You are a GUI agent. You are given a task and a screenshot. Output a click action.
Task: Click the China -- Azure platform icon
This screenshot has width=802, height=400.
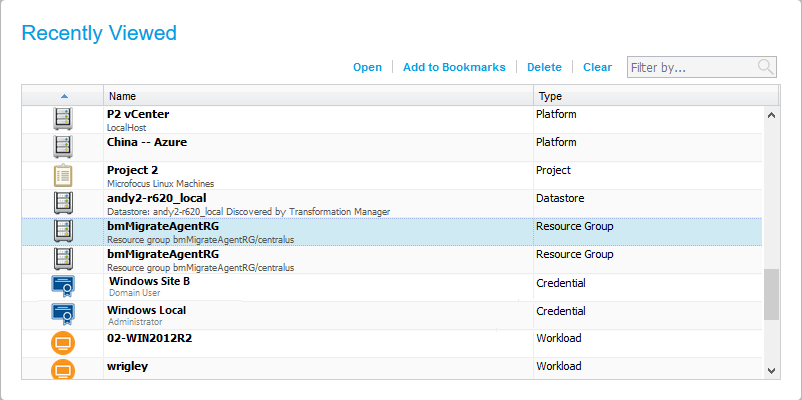[x=63, y=147]
